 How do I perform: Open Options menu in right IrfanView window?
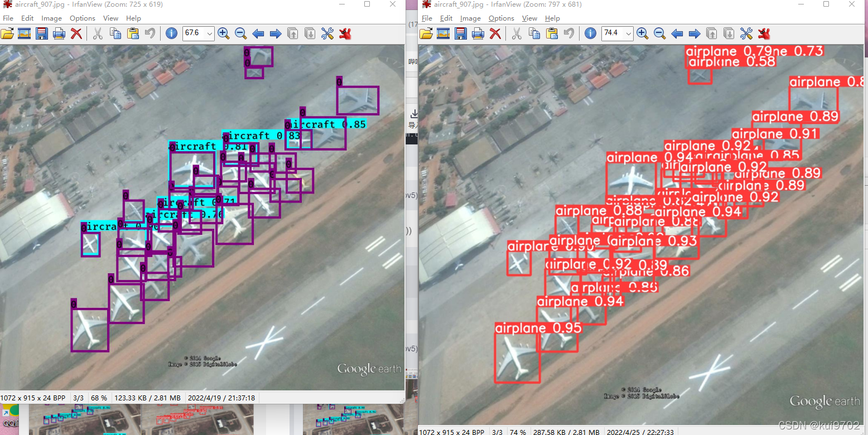coord(501,18)
